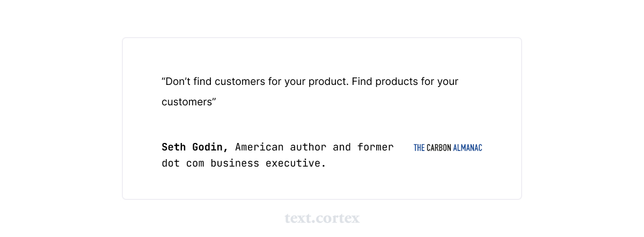Click the word customers on second quote line
Image resolution: width=644 pixels, height=237 pixels.
(186, 102)
